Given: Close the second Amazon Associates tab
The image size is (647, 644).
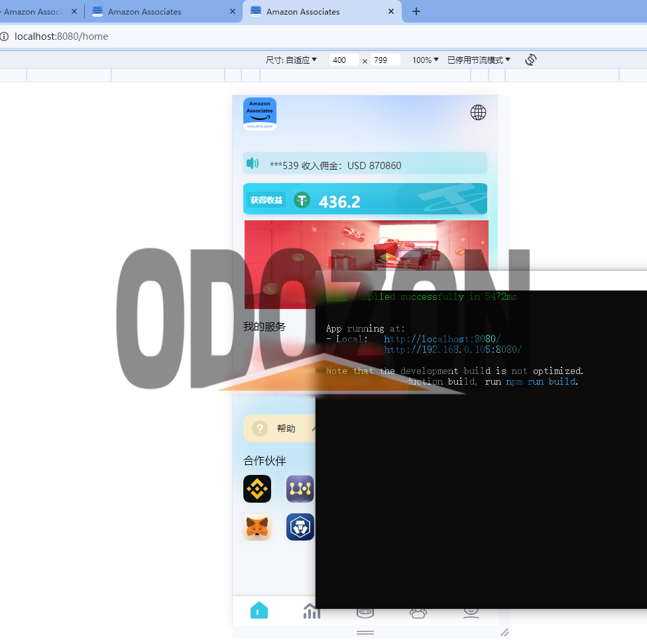Looking at the screenshot, I should (233, 11).
